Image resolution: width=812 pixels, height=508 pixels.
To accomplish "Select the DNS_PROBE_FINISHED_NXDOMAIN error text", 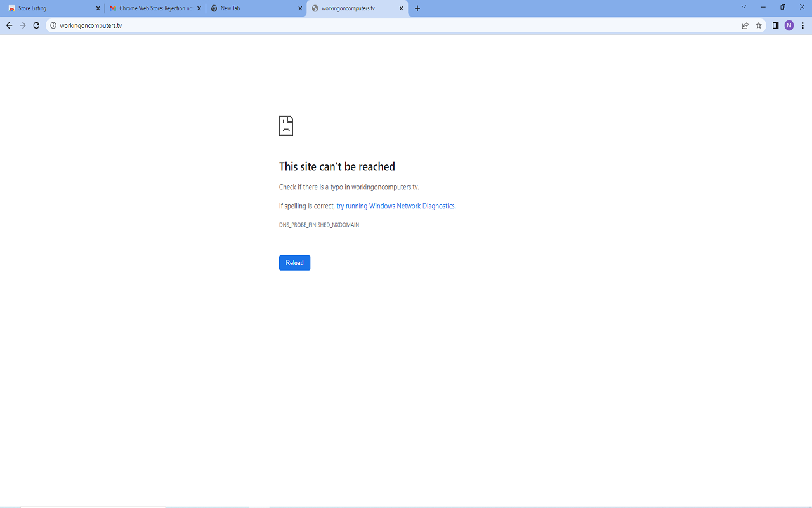I will tap(319, 224).
